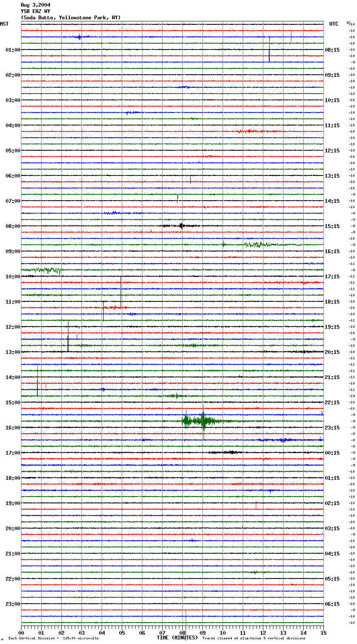Click the 19:00 MST time label

13,503
